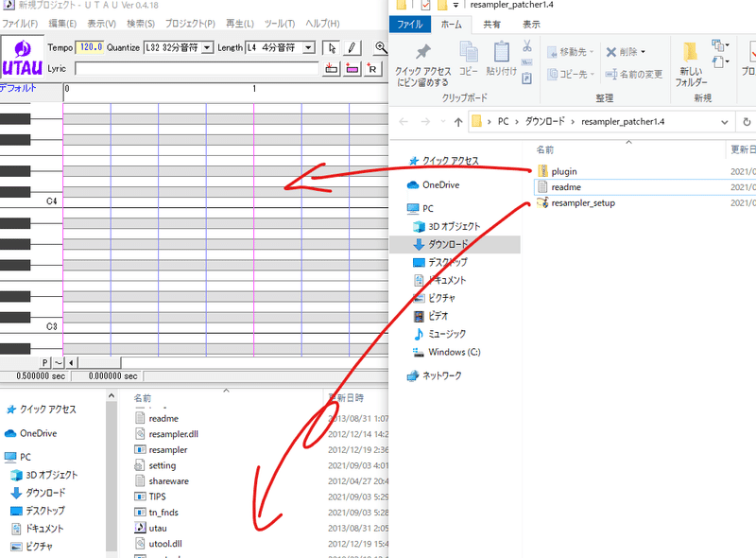
Task: Open the コピー先 dropdown in ribbon
Action: [571, 74]
